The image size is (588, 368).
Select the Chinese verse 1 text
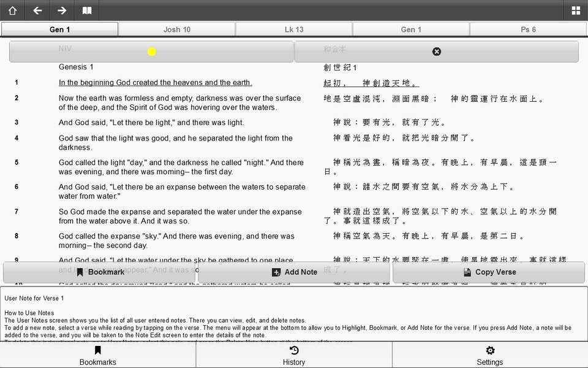pyautogui.click(x=371, y=83)
